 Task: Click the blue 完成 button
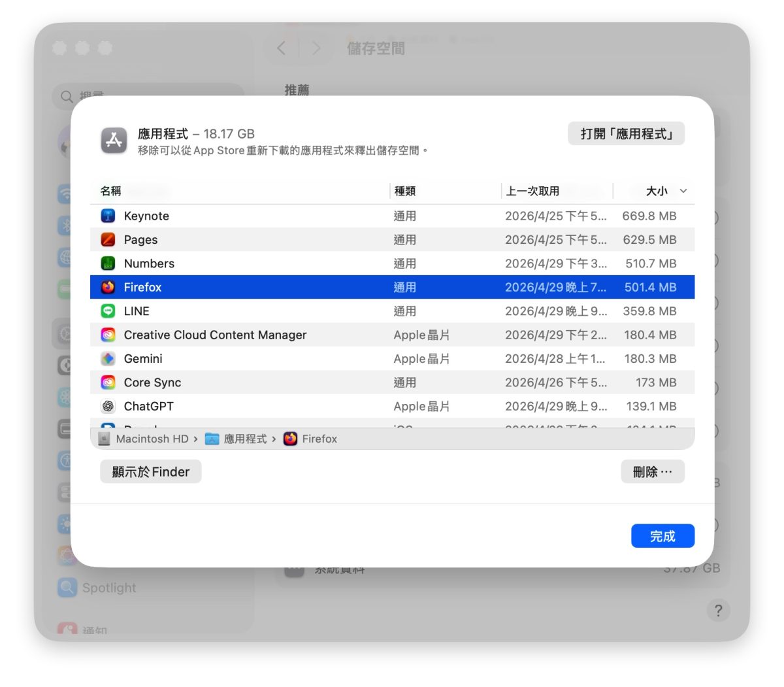pyautogui.click(x=662, y=536)
